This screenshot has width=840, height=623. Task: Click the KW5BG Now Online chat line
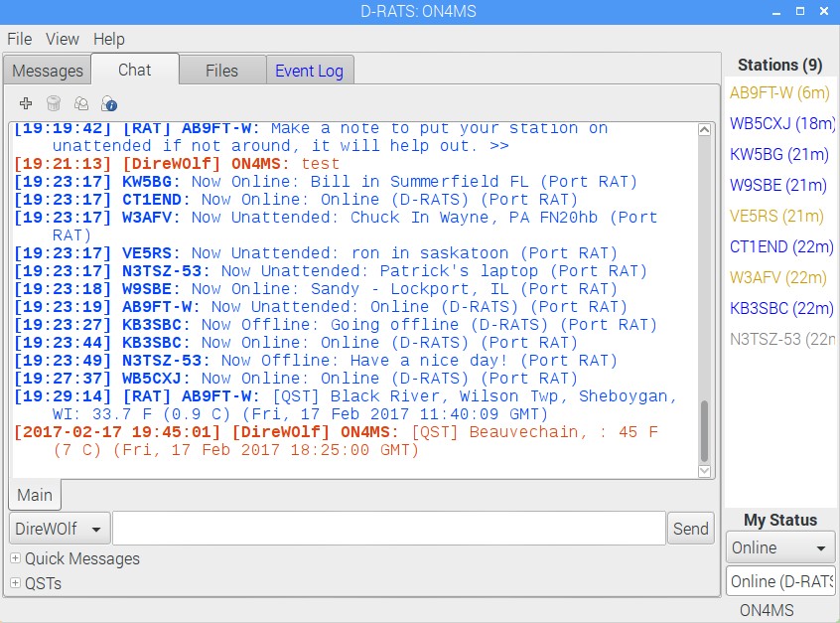point(326,182)
